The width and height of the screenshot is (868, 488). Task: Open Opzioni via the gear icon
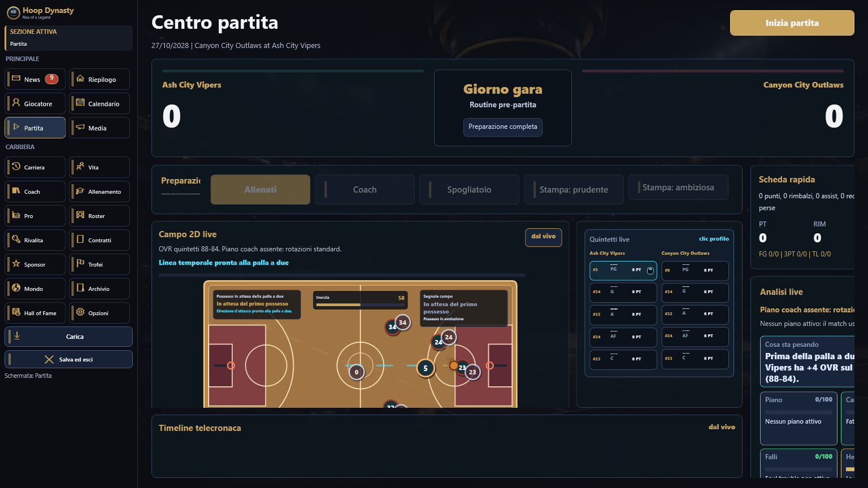tap(80, 312)
